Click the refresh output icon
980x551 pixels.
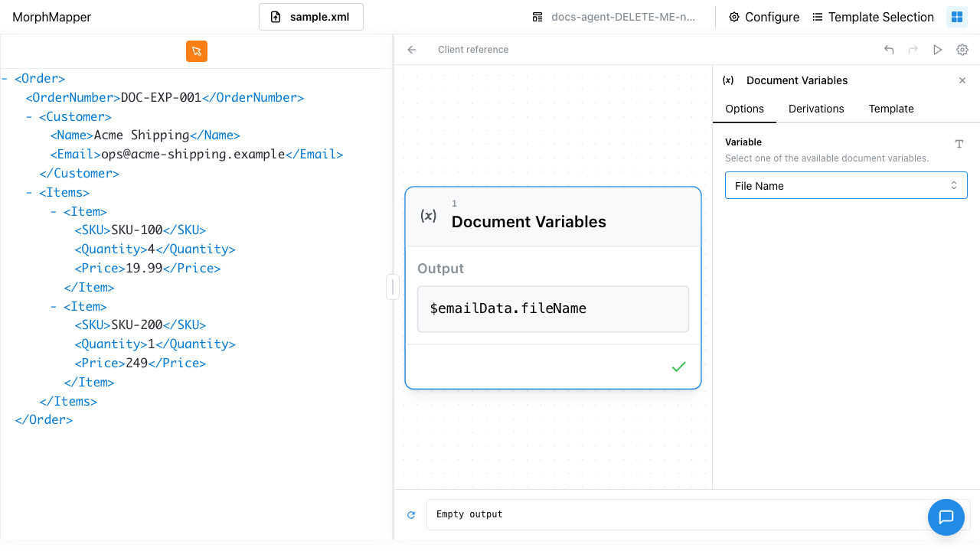(411, 515)
